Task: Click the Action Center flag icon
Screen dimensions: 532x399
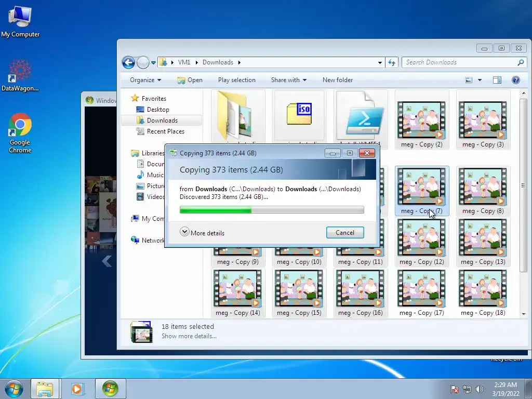Action: coord(454,389)
